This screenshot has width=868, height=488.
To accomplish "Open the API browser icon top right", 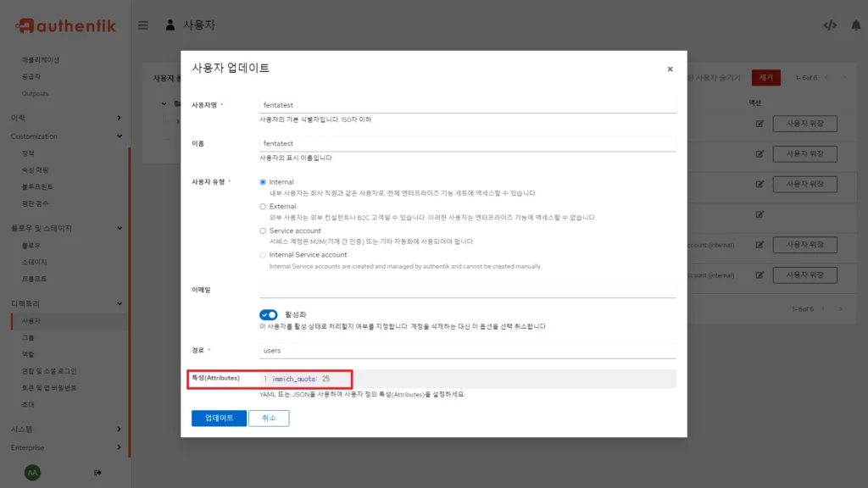I will [x=828, y=25].
